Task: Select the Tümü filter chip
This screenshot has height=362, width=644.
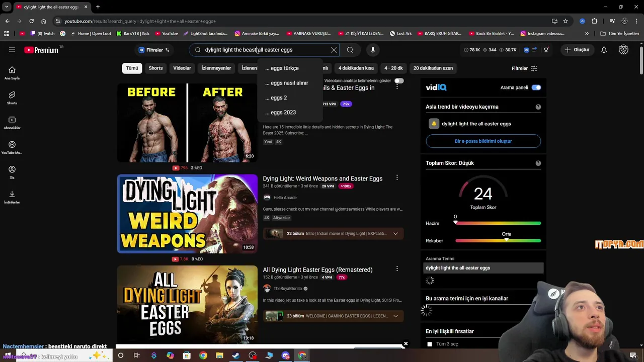Action: pos(132,68)
